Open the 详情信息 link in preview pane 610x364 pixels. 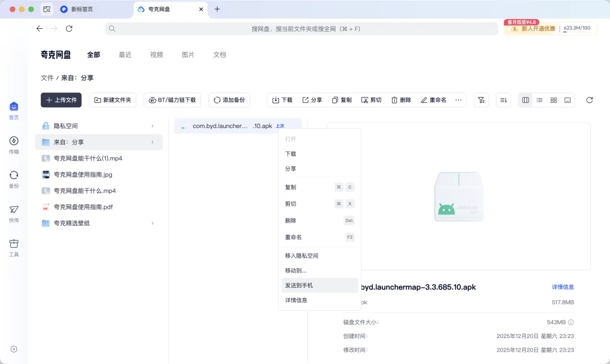tap(563, 287)
